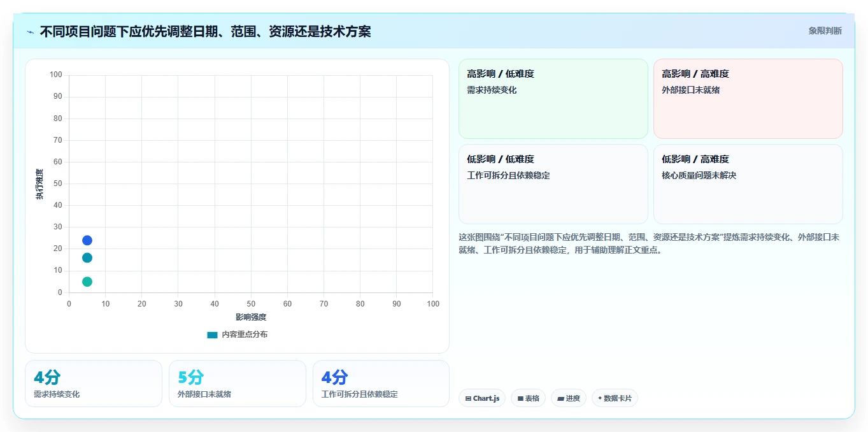Viewport: 868px width, 432px height.
Task: Click the 进度 tag chip
Action: click(x=568, y=398)
